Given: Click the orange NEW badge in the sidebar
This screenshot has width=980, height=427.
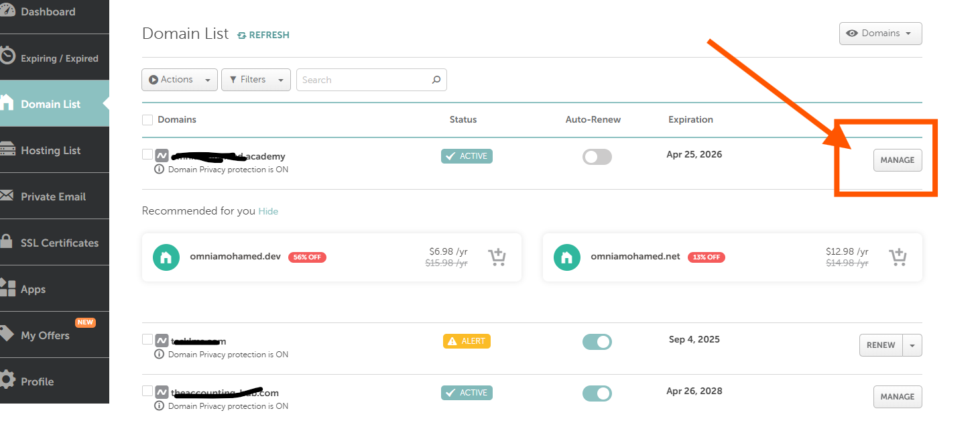Looking at the screenshot, I should (85, 322).
